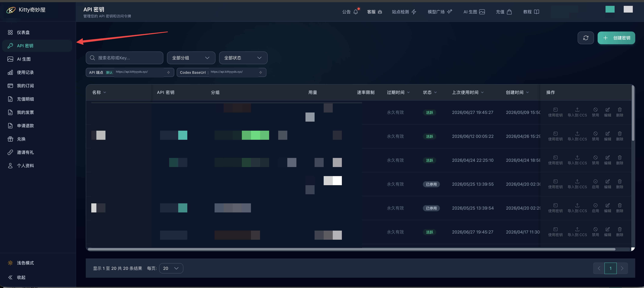Click 使用密钥 in 2026/04/26 row
Viewport: 644px width, 288px height.
click(555, 136)
